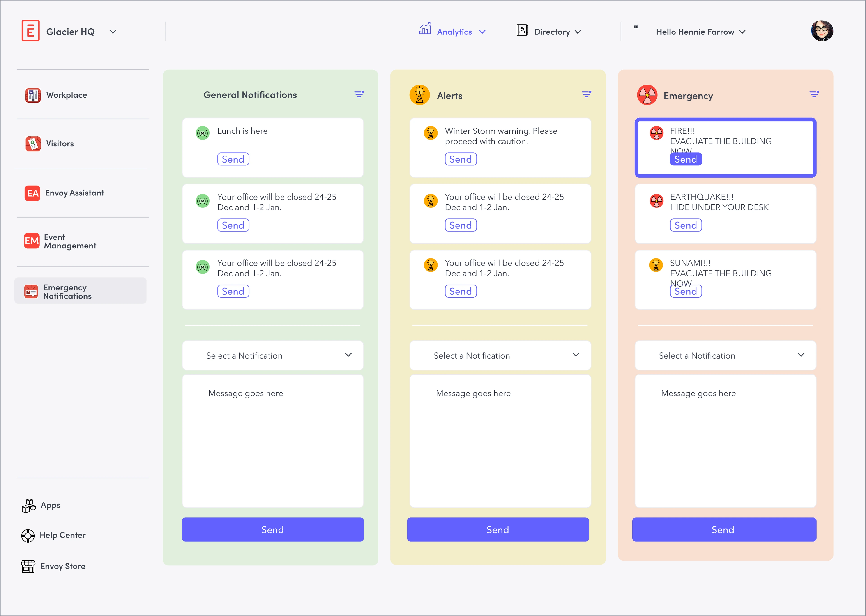Open filter icon in Emergency column
Image resolution: width=866 pixels, height=616 pixels.
[814, 94]
